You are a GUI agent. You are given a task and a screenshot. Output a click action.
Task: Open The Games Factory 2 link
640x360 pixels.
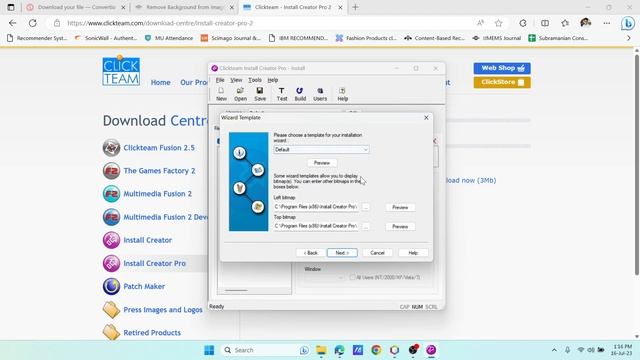point(159,171)
